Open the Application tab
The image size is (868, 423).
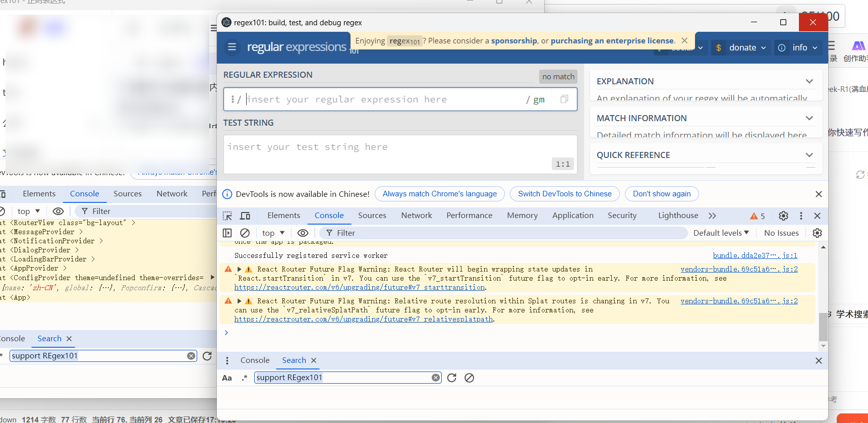(x=573, y=216)
